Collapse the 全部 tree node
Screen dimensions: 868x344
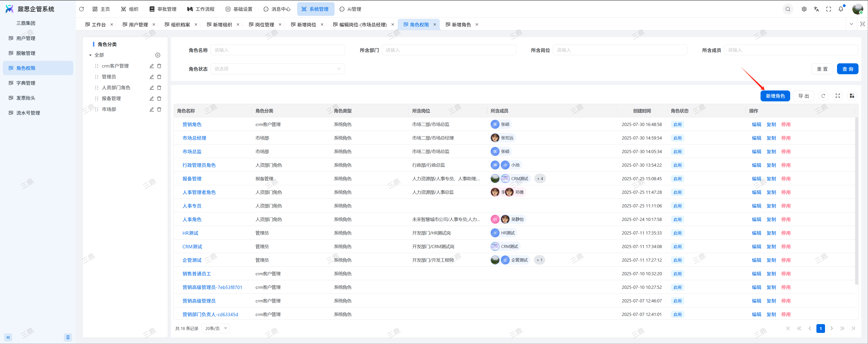[90, 55]
